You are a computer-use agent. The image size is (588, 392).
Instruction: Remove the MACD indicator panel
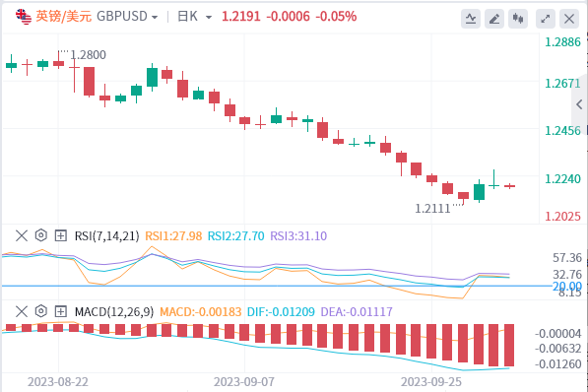point(22,311)
